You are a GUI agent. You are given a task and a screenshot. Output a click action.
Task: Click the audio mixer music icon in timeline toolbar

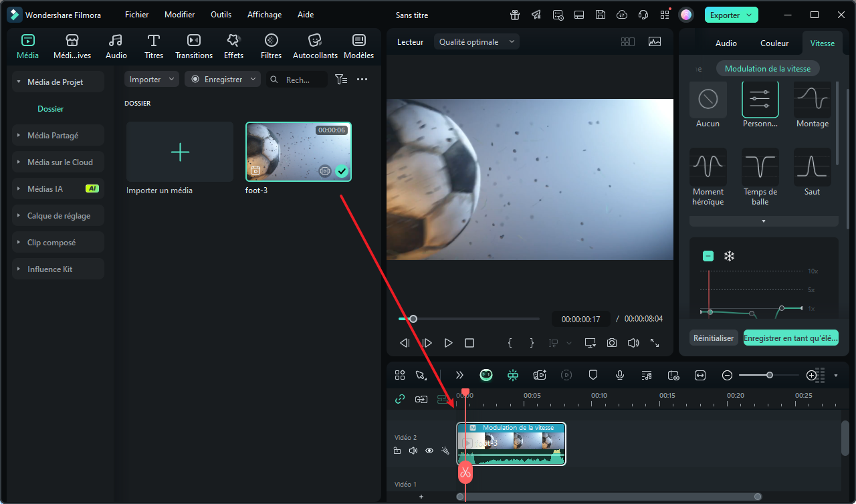647,375
